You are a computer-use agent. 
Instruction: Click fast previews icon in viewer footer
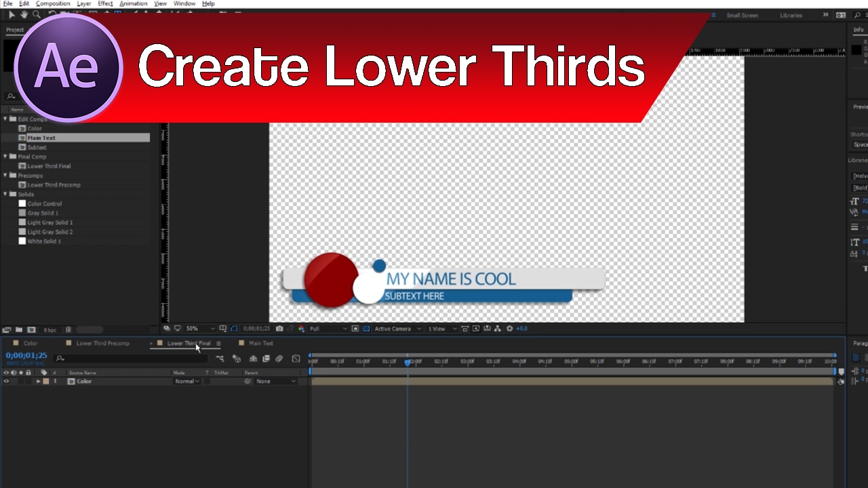(x=477, y=329)
